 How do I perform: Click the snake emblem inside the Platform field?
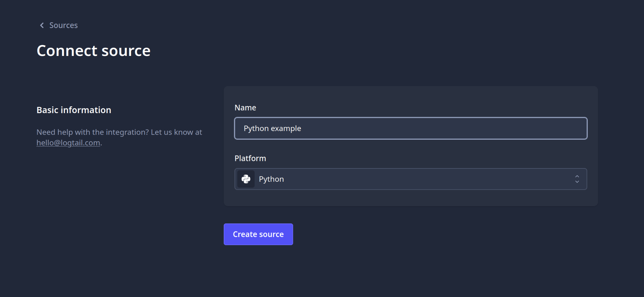pyautogui.click(x=246, y=179)
